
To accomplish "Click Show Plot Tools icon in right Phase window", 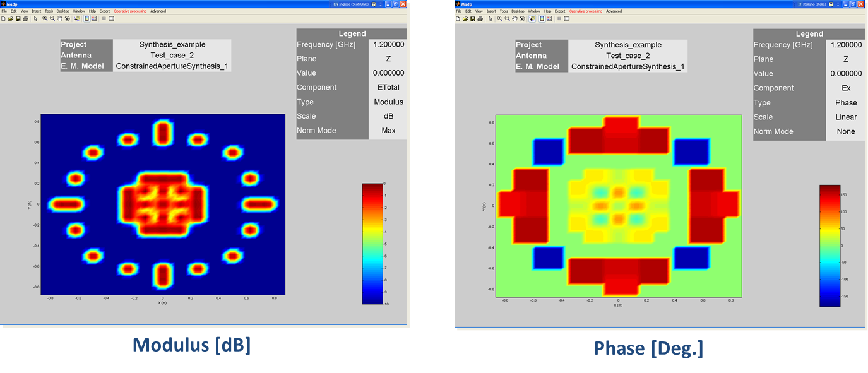I will coord(567,18).
